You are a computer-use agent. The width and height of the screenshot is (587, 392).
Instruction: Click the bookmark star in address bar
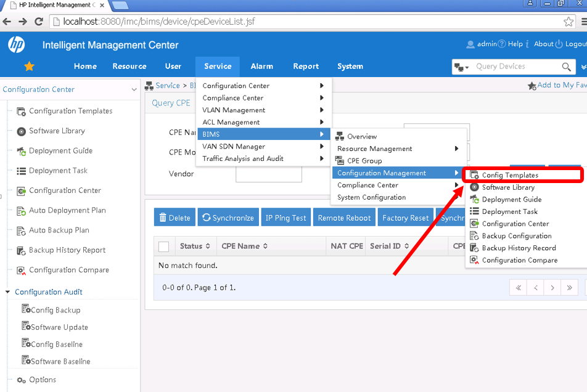[569, 22]
